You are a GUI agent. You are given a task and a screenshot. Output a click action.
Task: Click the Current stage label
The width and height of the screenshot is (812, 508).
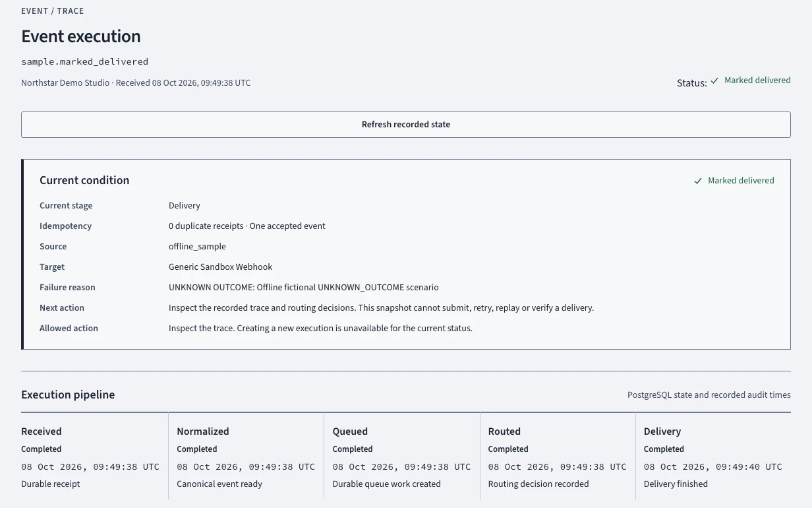click(66, 206)
